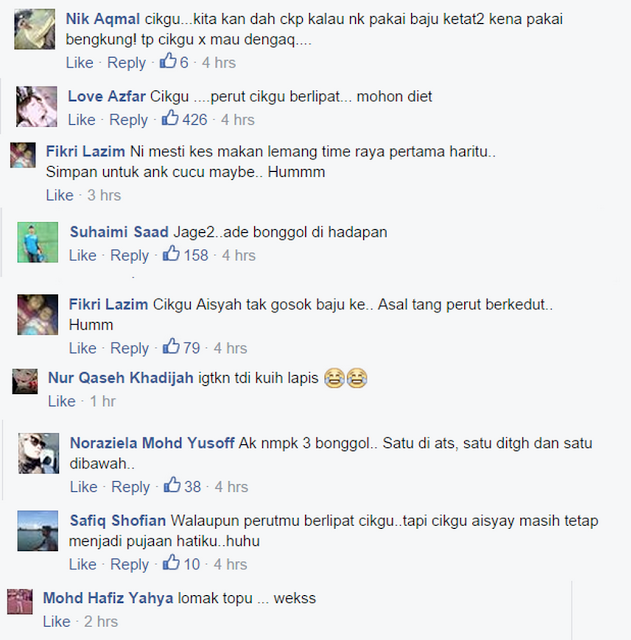Visit Fikri Lazim's profile from lemang comment

[85, 151]
